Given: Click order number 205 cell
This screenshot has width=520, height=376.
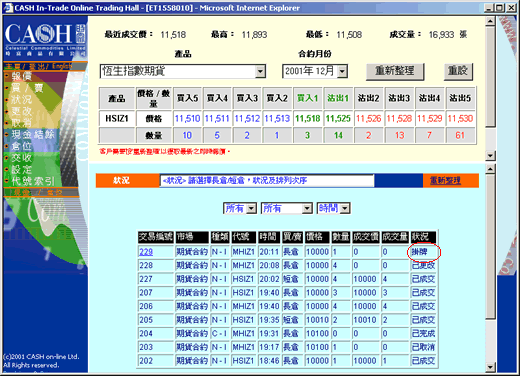Looking at the screenshot, I should (x=156, y=320).
